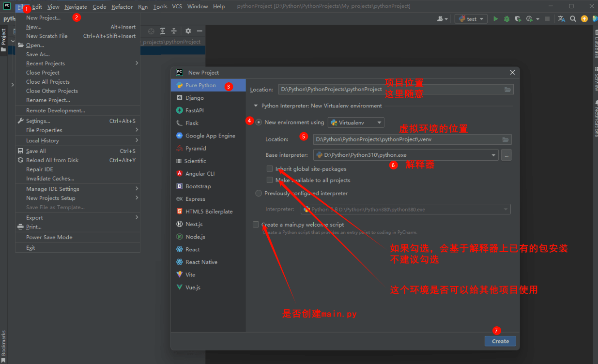Click the Profile run icon in toolbar
Image resolution: width=598 pixels, height=364 pixels.
[x=530, y=19]
